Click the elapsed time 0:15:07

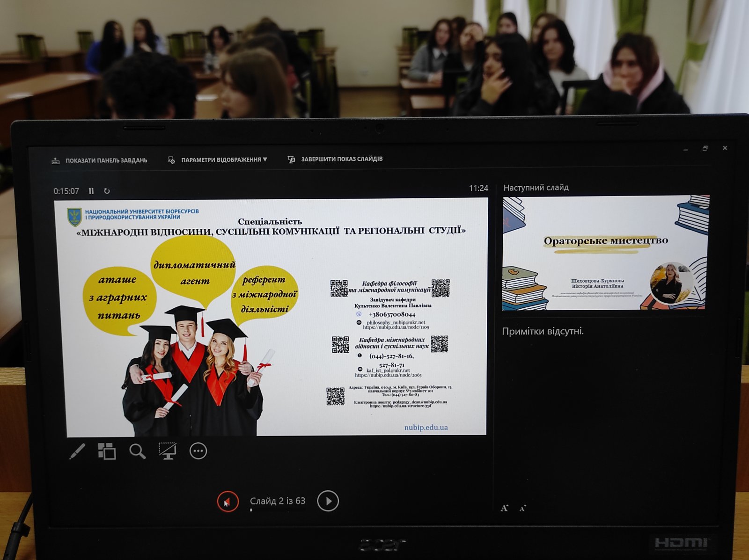[x=66, y=191]
